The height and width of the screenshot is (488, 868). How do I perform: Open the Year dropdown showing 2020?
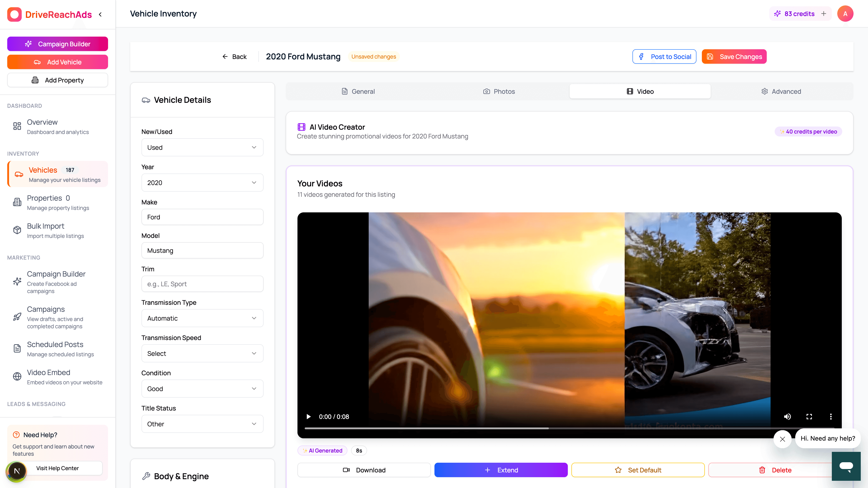(x=202, y=182)
